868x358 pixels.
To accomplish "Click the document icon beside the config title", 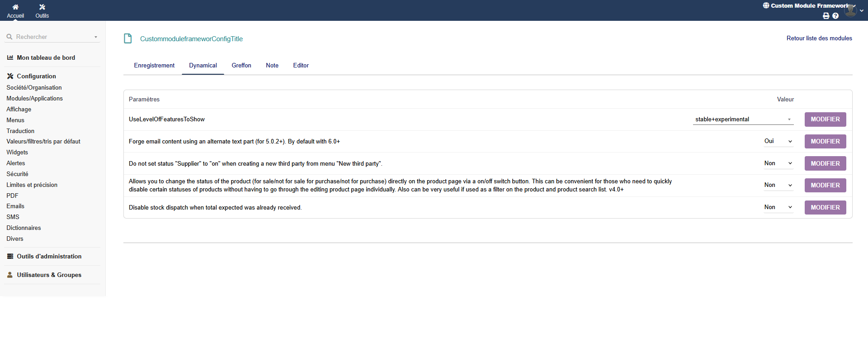I will [128, 38].
